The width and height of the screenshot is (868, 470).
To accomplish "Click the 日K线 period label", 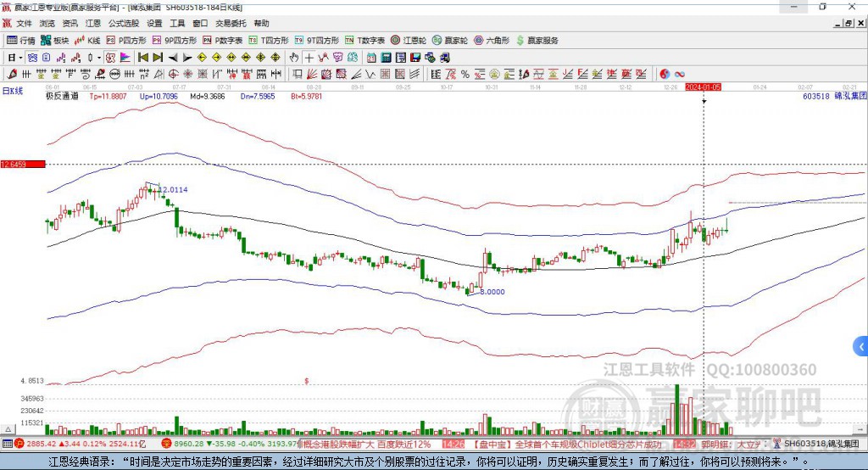I will point(13,91).
